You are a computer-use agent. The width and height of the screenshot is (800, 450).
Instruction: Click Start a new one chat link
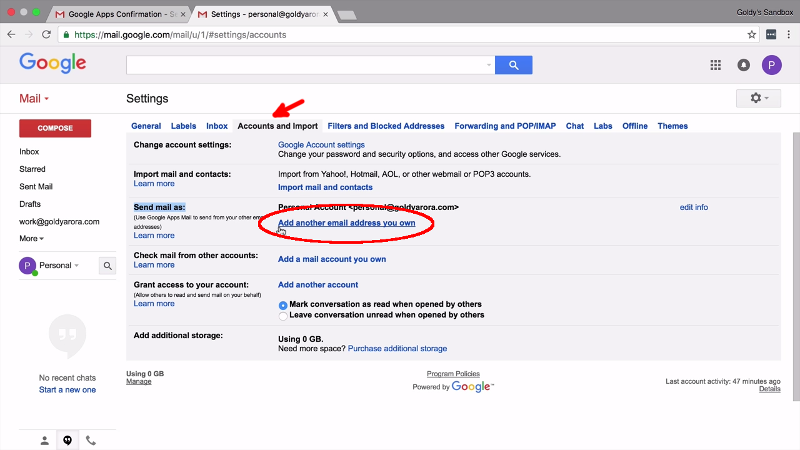(67, 390)
